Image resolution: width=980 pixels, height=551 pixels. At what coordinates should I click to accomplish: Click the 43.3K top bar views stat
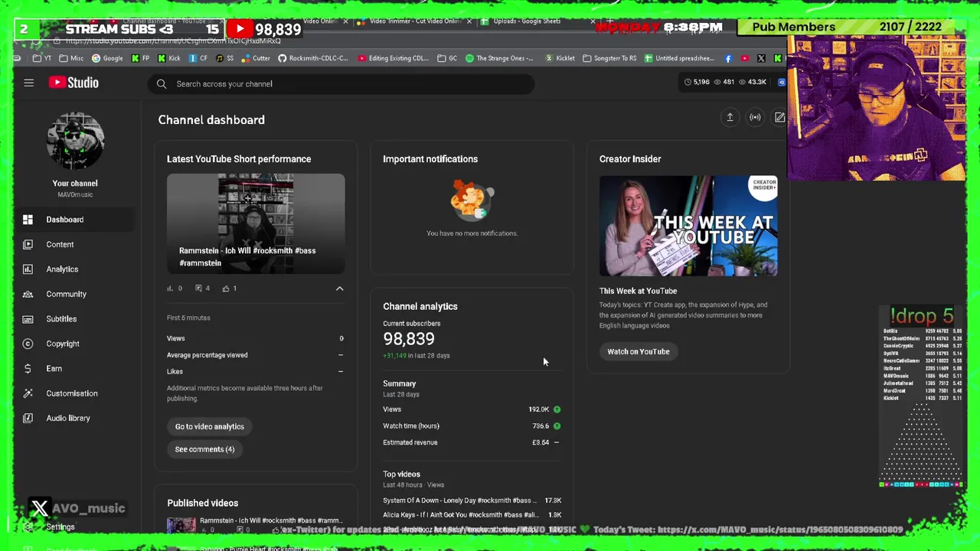pyautogui.click(x=752, y=82)
